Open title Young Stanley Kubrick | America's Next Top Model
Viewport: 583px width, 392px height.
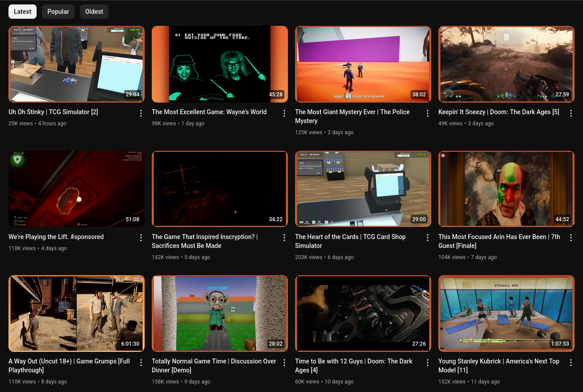click(499, 366)
